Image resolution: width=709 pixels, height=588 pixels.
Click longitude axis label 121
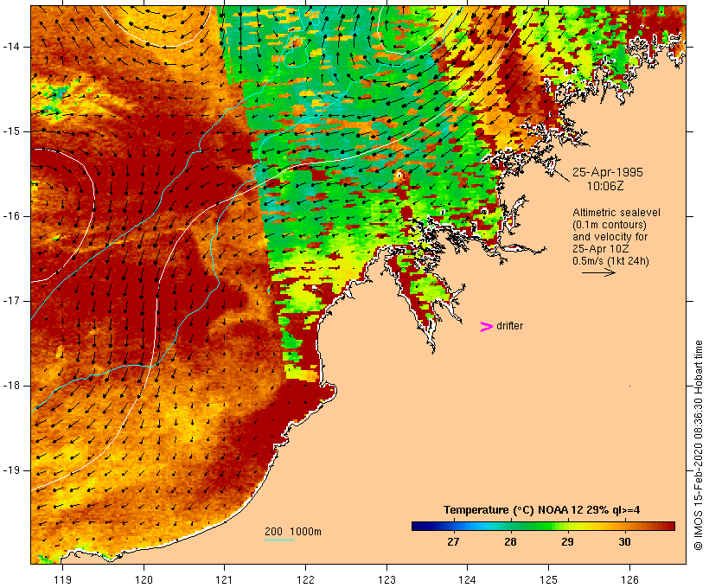click(224, 579)
